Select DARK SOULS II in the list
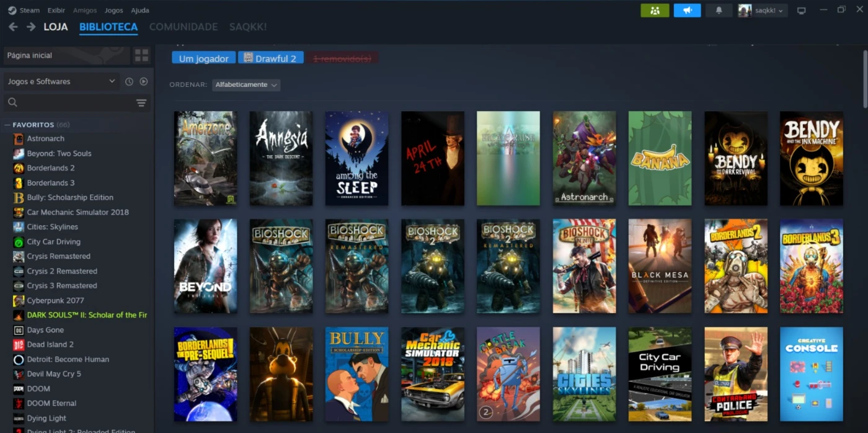Screen dimensions: 868x433 (x=87, y=315)
